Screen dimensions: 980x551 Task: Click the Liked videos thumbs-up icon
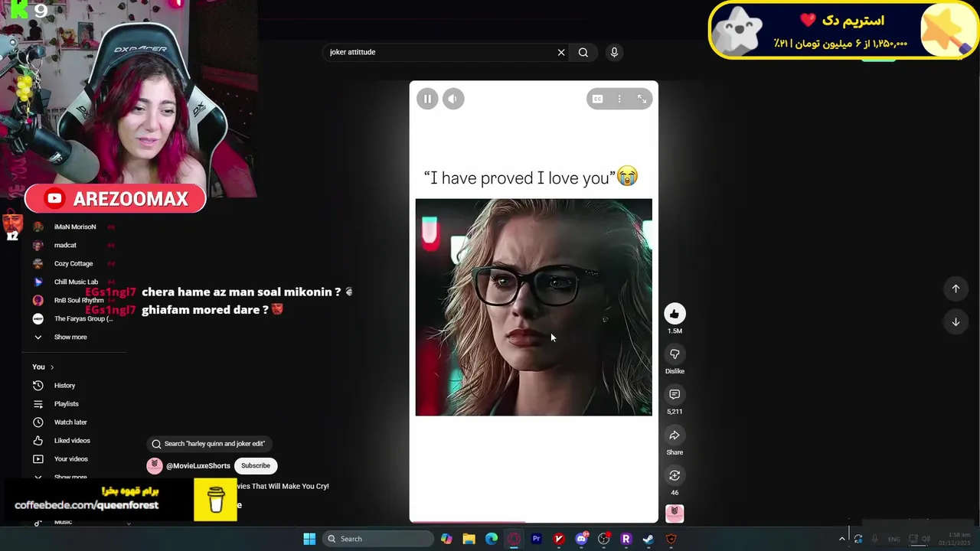point(38,441)
